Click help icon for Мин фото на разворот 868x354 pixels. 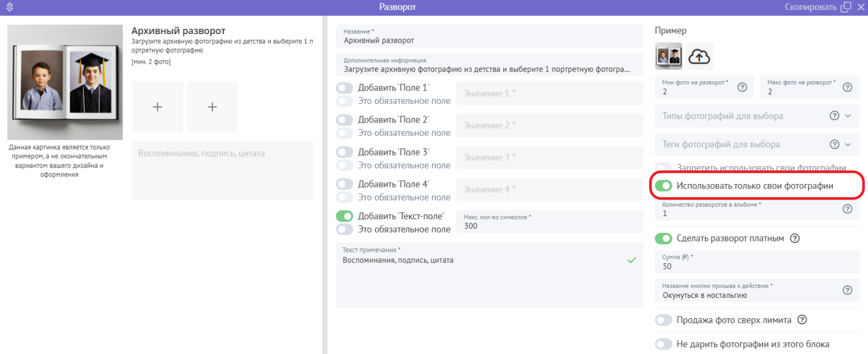pos(742,87)
